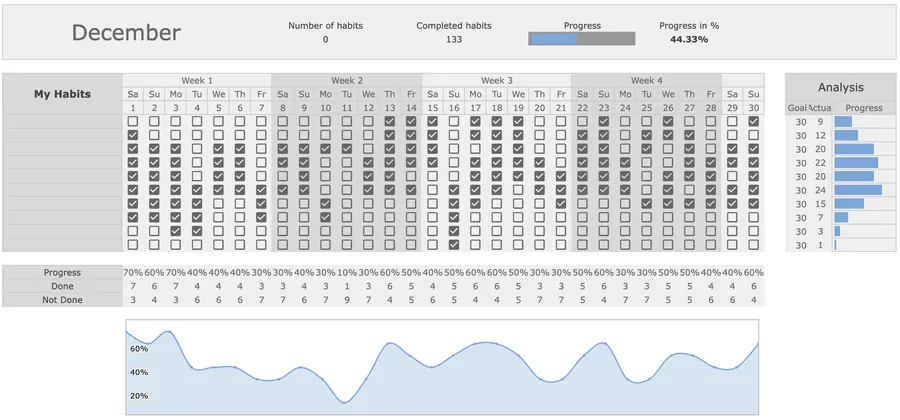Uncheck day 26 checkbox in top habit row
This screenshot has width=900, height=420.
[668, 122]
